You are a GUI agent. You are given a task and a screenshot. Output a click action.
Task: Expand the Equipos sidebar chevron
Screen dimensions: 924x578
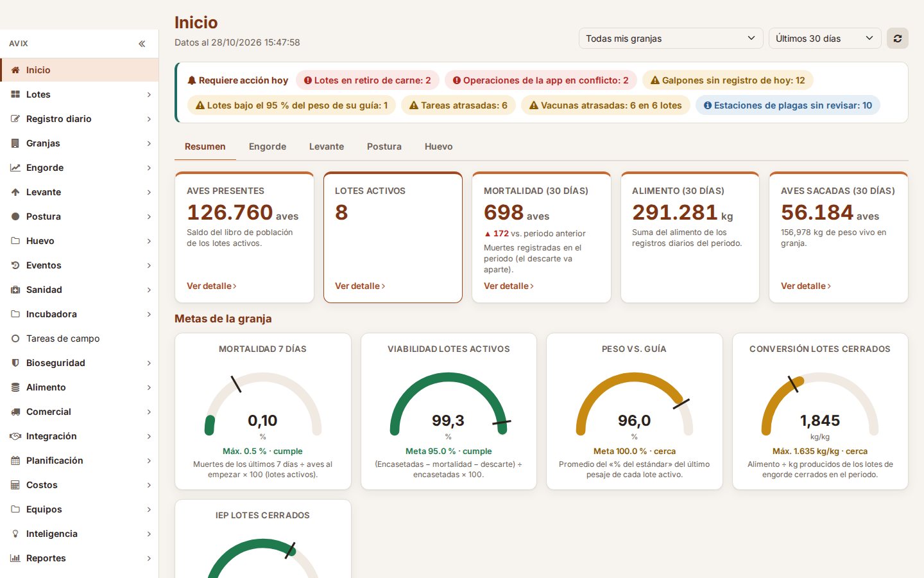[149, 509]
